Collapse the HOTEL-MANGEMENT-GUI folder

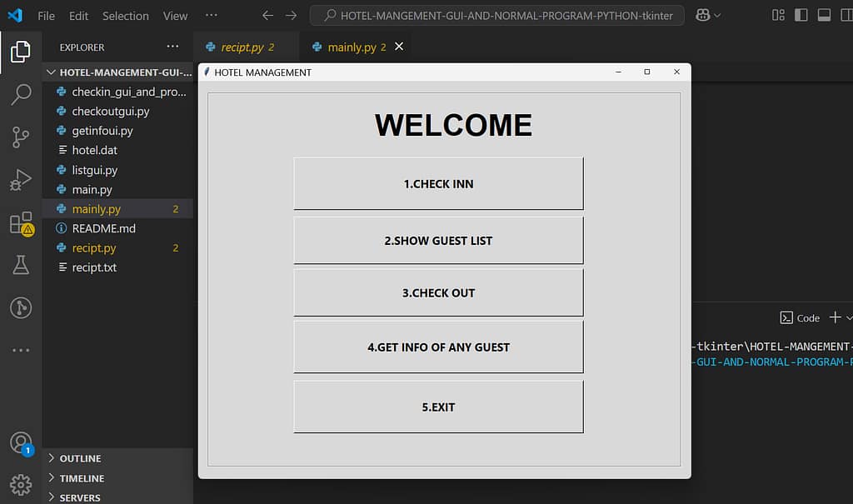coord(52,72)
